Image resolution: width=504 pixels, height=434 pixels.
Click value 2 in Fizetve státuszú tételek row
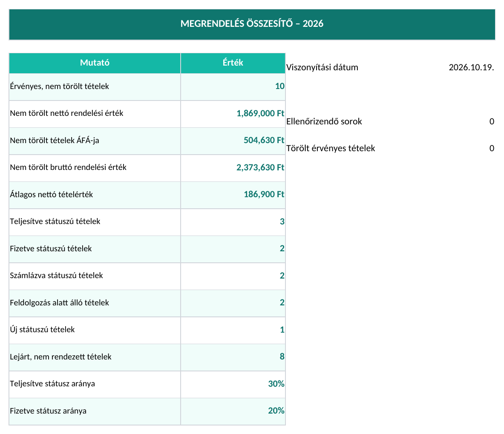tap(233, 249)
